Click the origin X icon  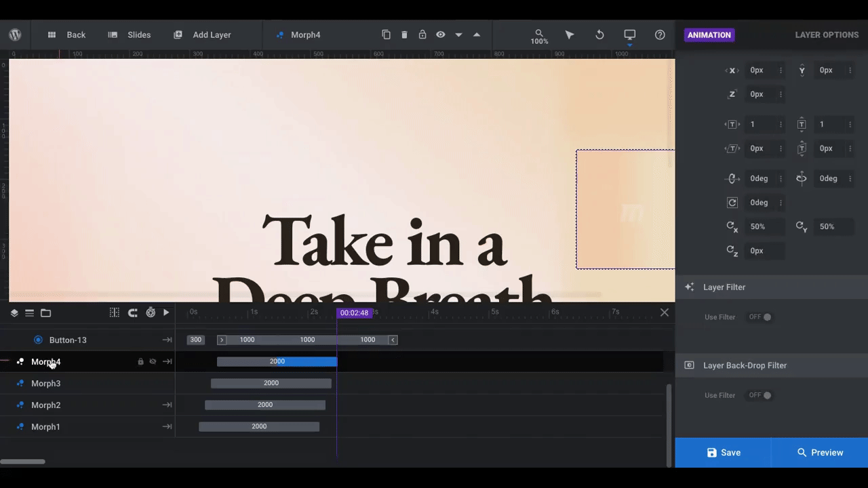point(732,226)
